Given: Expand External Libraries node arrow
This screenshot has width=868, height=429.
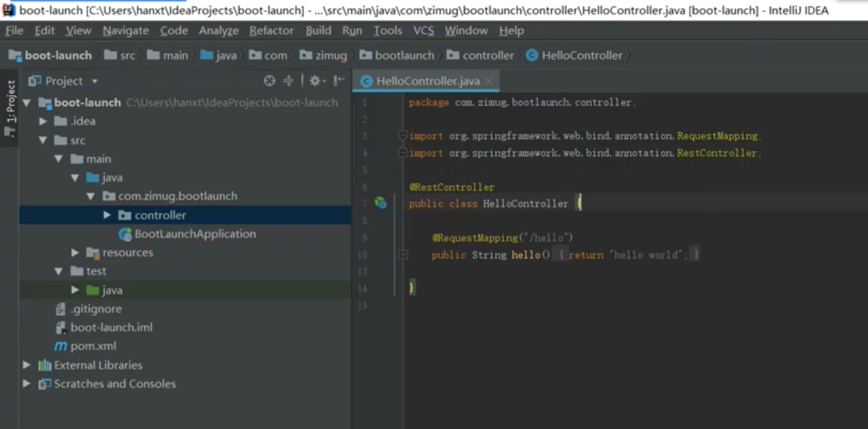Looking at the screenshot, I should tap(26, 365).
